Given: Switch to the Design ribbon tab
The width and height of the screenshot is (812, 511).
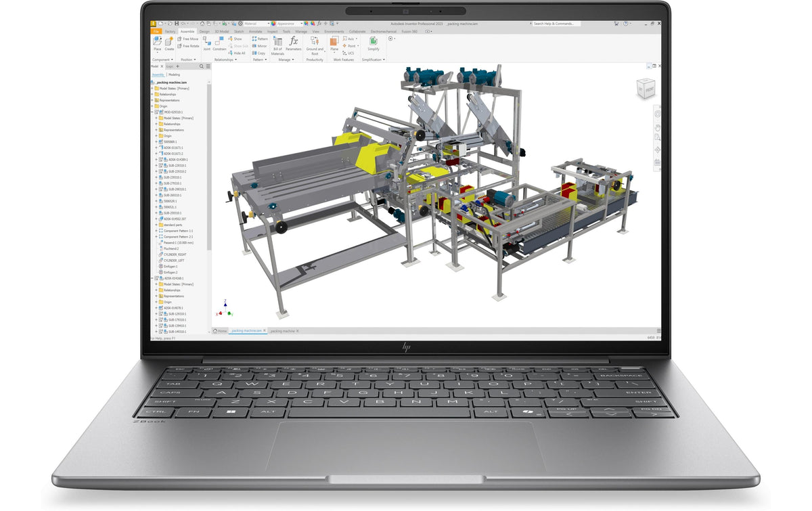Looking at the screenshot, I should tap(204, 31).
